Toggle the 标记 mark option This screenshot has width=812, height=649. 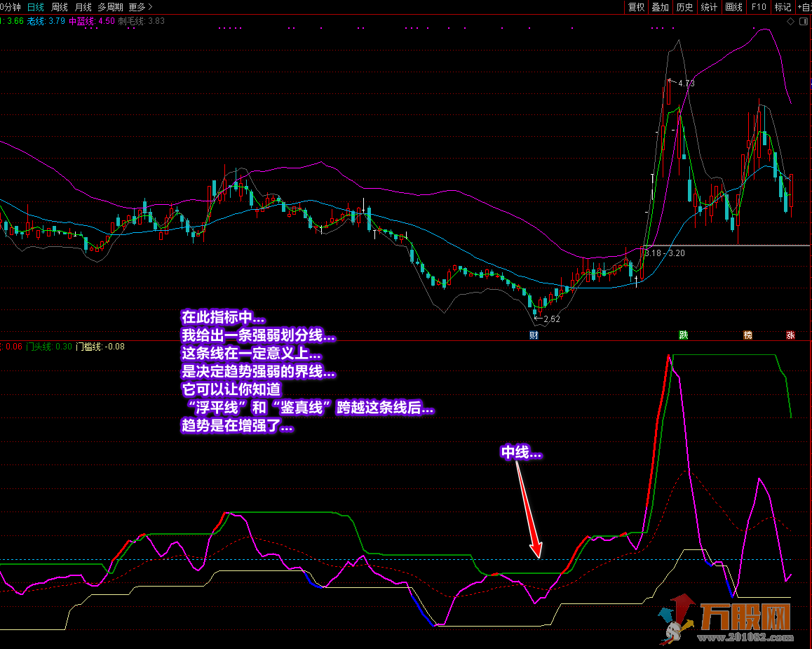(783, 7)
